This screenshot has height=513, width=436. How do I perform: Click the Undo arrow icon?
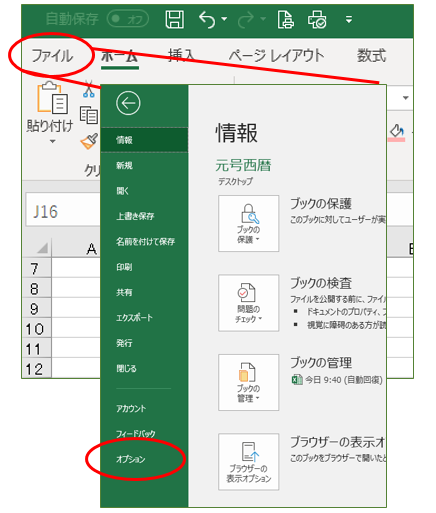tap(207, 19)
